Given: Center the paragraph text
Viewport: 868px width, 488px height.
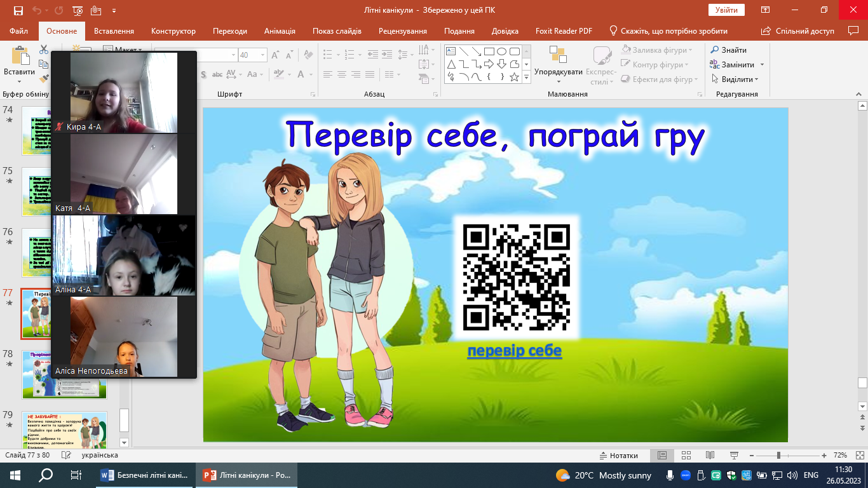Looking at the screenshot, I should pyautogui.click(x=342, y=74).
